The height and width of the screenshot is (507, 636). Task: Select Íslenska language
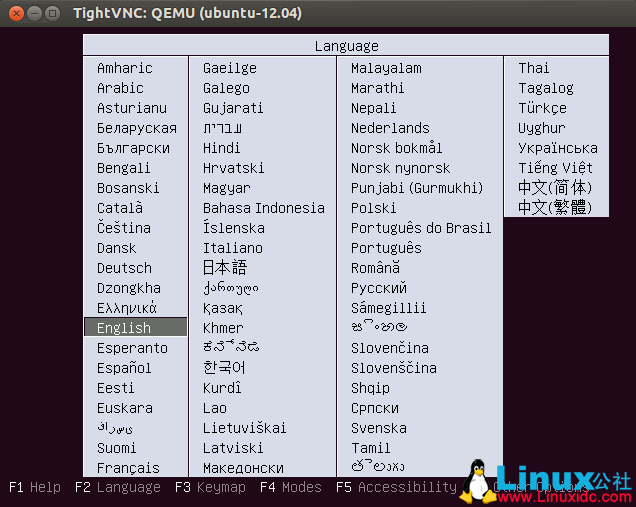[x=234, y=228]
